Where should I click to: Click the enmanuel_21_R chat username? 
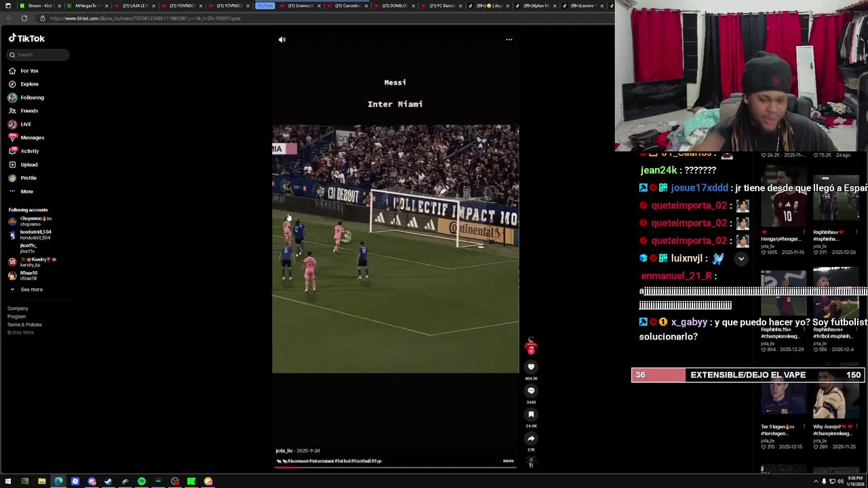tap(676, 276)
